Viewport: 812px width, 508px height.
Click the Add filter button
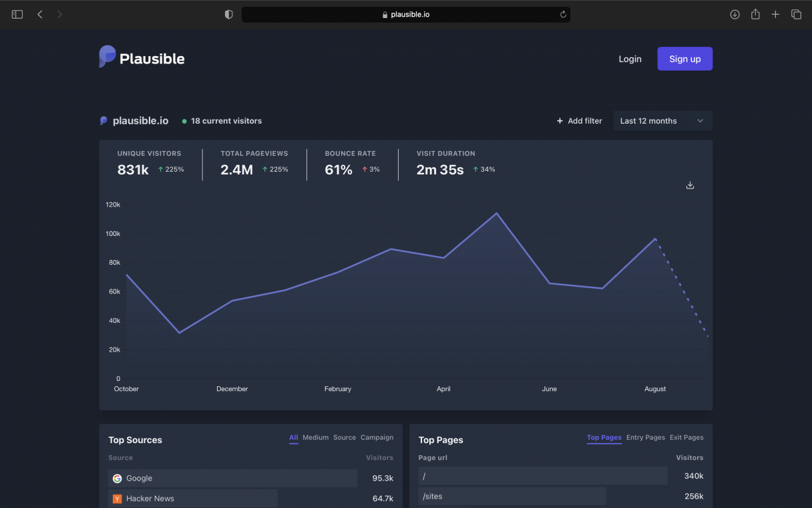click(580, 121)
